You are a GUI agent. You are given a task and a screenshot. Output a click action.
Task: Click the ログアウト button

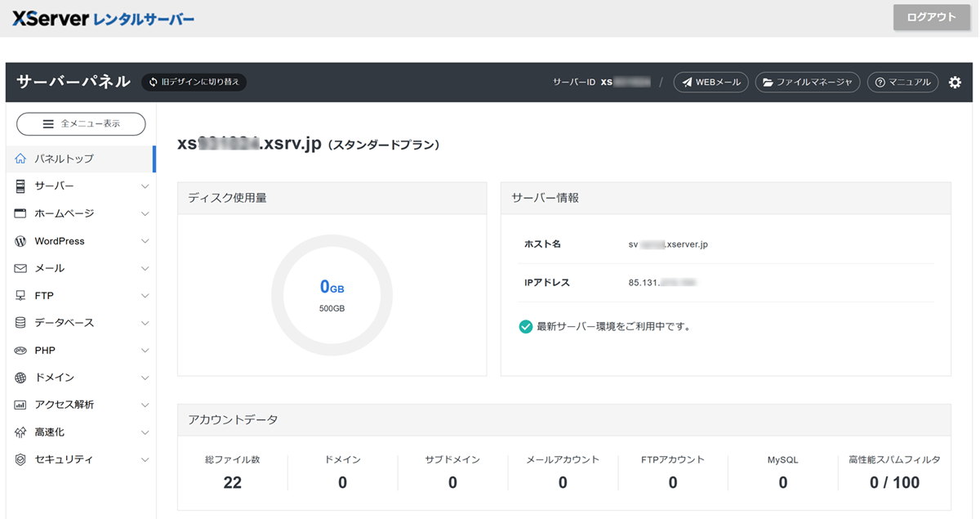[x=931, y=17]
